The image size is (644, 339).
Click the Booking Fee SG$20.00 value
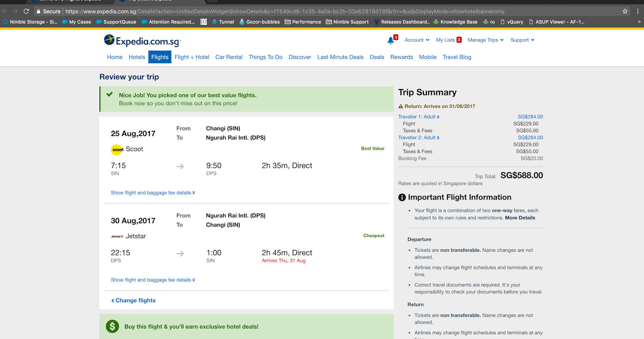click(532, 158)
